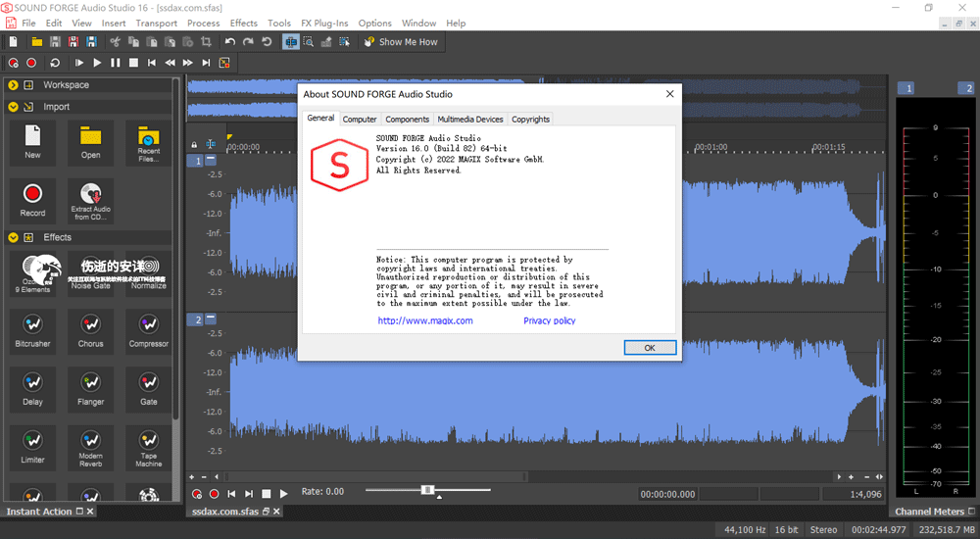Minimize channel 2 waveform
980x539 pixels.
point(211,318)
